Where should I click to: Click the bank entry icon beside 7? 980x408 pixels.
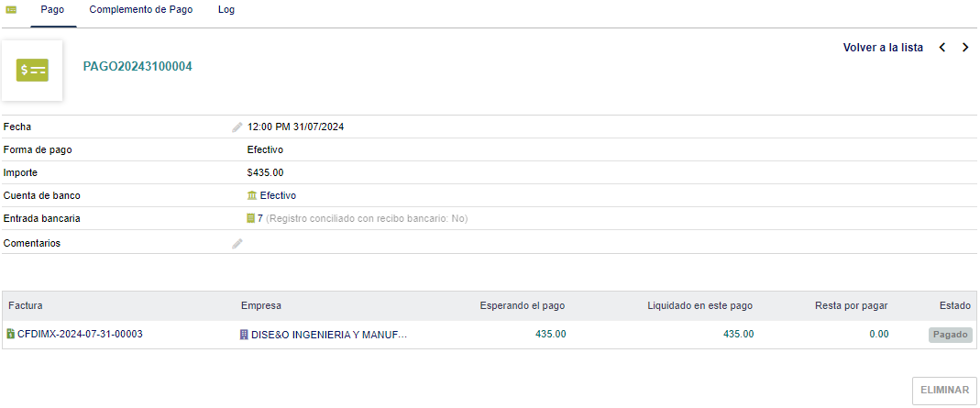[251, 219]
